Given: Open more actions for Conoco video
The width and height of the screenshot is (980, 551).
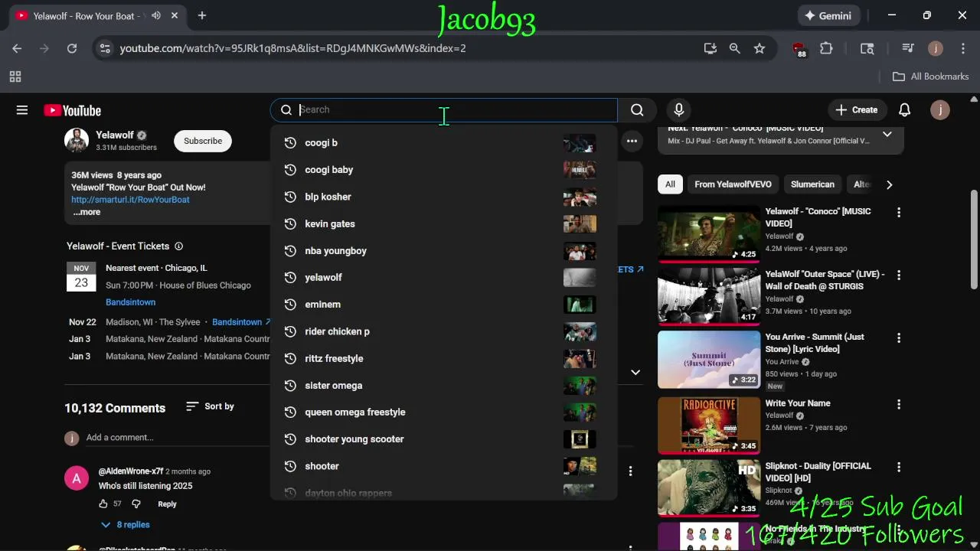Looking at the screenshot, I should point(899,212).
